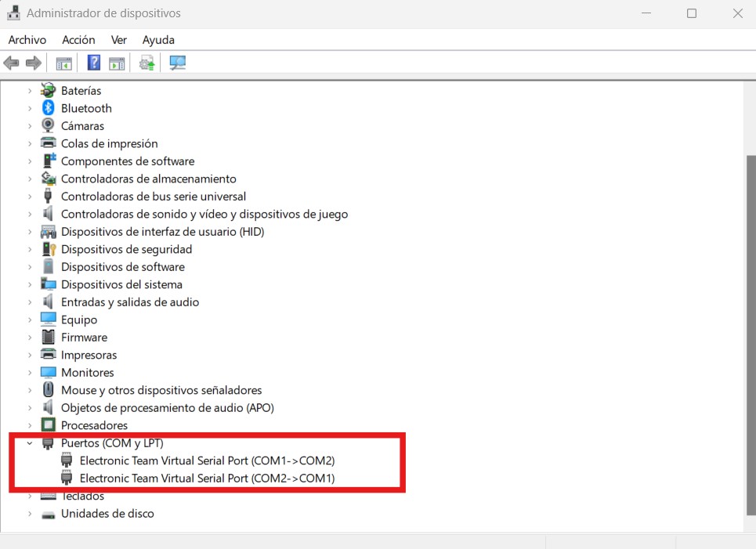756x549 pixels.
Task: Click the Scan for hardware changes icon
Action: [x=177, y=63]
